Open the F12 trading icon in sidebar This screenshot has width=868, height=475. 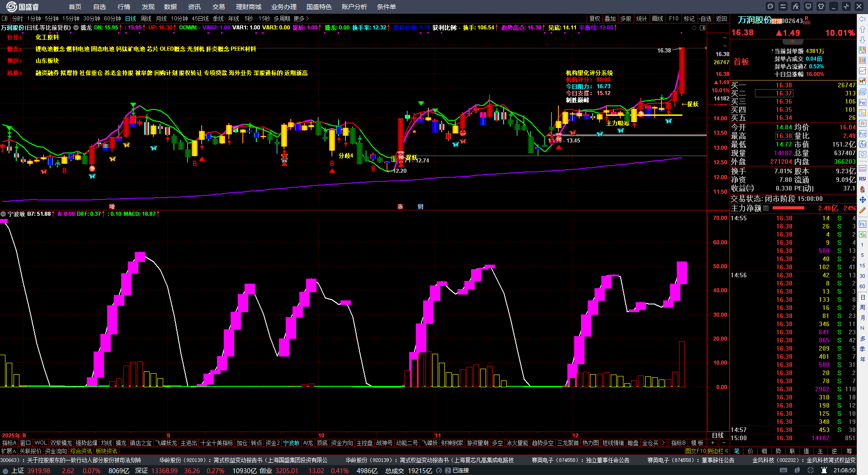(863, 134)
